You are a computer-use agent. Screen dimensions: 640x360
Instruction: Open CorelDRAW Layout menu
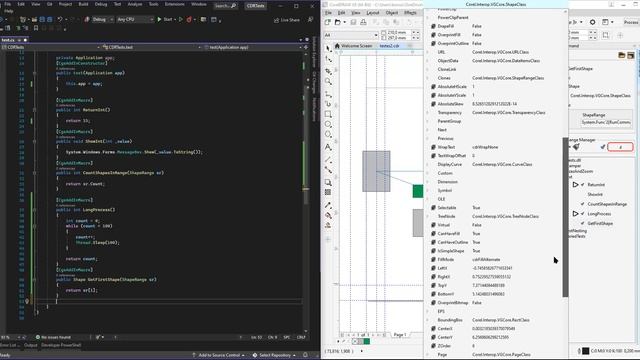[x=373, y=13]
